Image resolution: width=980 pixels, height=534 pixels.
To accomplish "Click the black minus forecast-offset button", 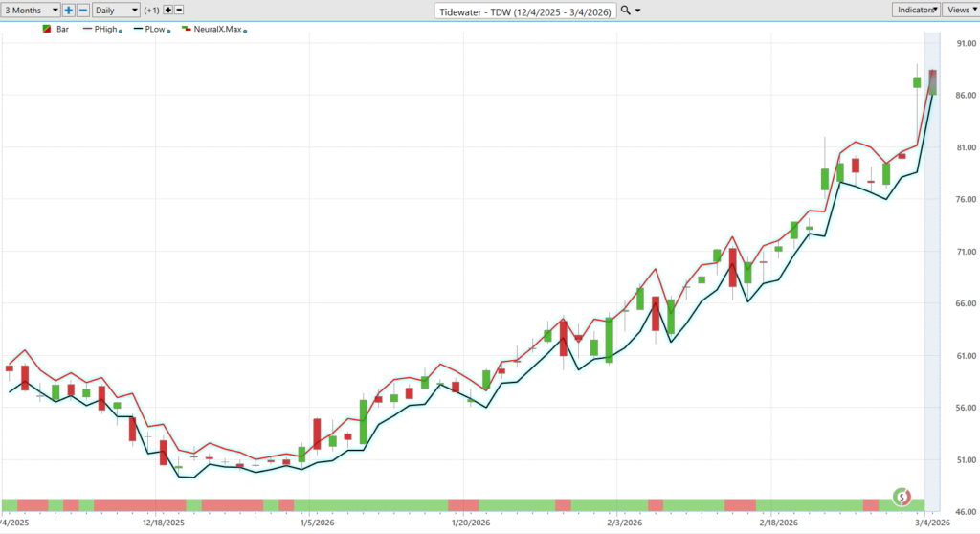I will click(179, 10).
